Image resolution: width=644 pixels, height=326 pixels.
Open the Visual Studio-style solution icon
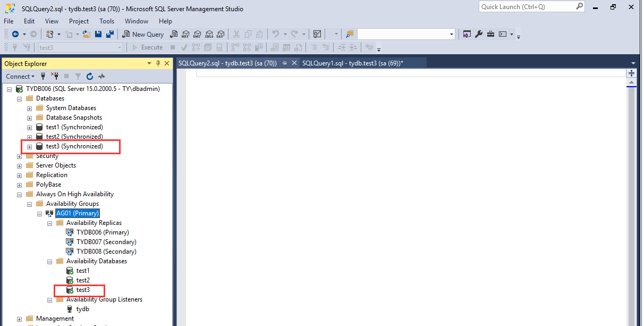pyautogui.click(x=467, y=34)
